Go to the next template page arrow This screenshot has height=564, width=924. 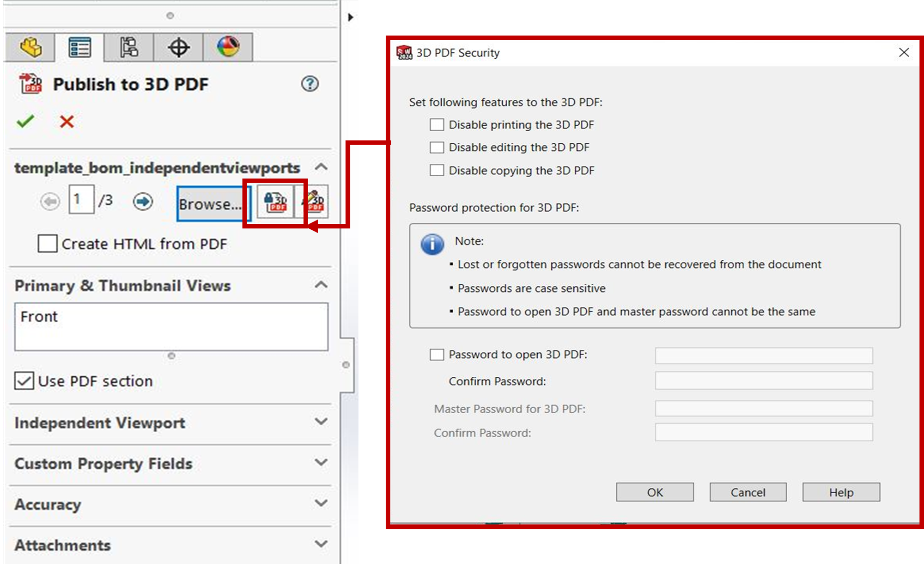tap(143, 202)
